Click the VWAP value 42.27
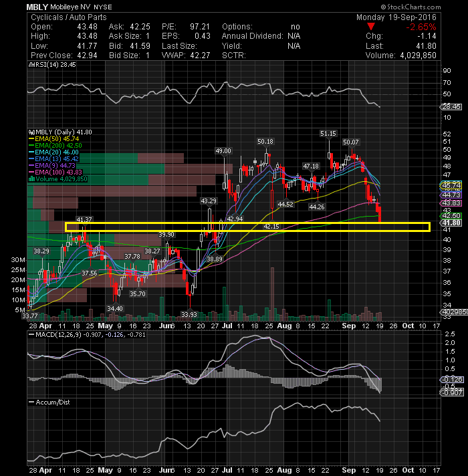Image resolution: width=468 pixels, height=476 pixels. coord(200,55)
